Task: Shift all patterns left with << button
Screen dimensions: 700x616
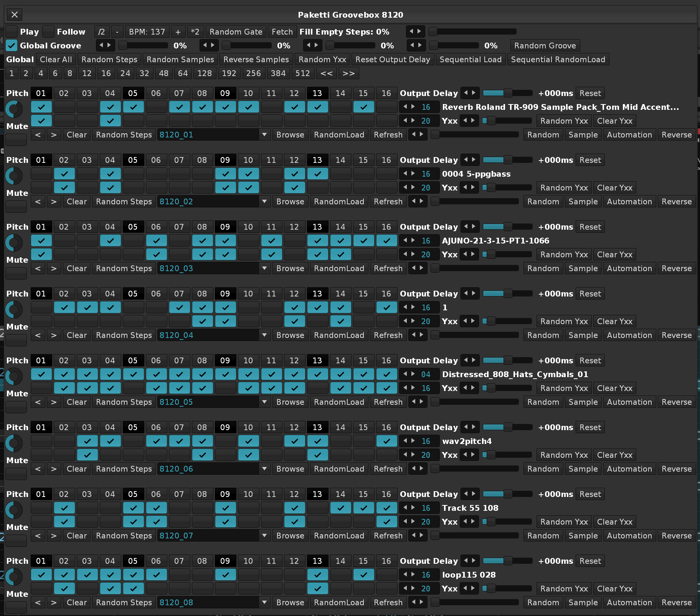Action: pyautogui.click(x=327, y=73)
